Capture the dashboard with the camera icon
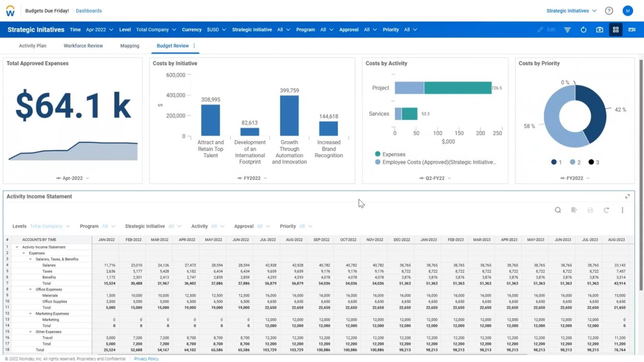Image resolution: width=644 pixels, height=362 pixels. click(599, 29)
